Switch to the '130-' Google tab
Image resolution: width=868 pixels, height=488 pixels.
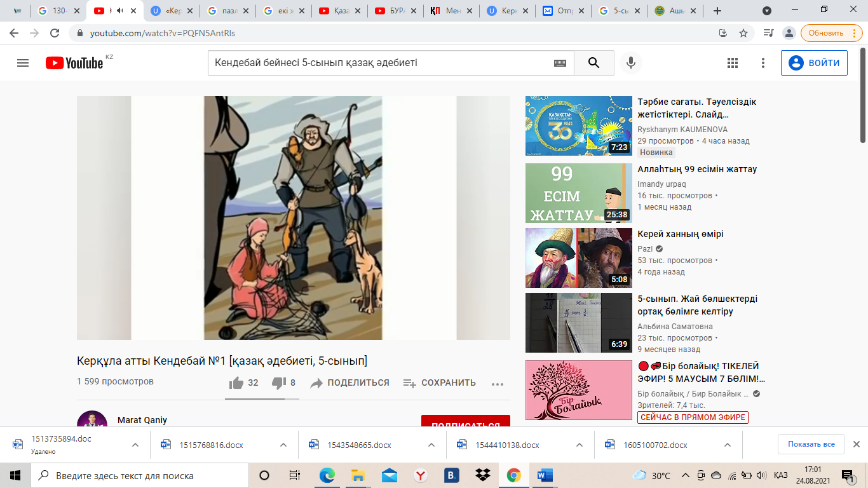click(59, 11)
